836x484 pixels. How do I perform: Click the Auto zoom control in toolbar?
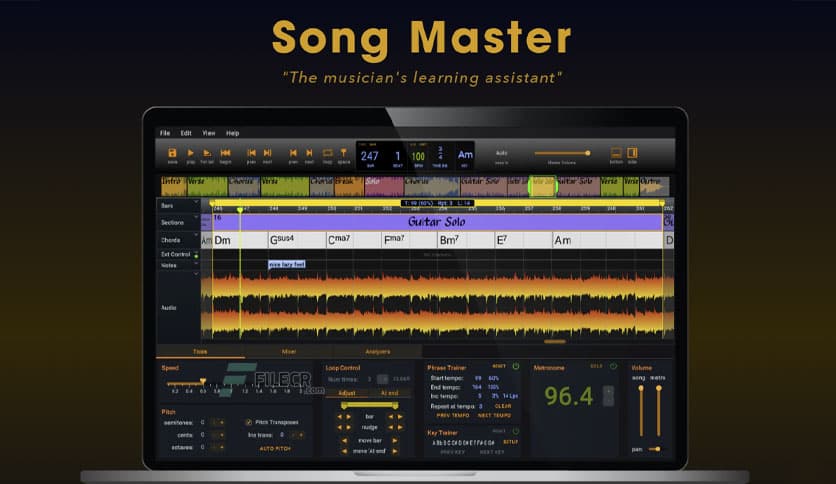pyautogui.click(x=502, y=153)
